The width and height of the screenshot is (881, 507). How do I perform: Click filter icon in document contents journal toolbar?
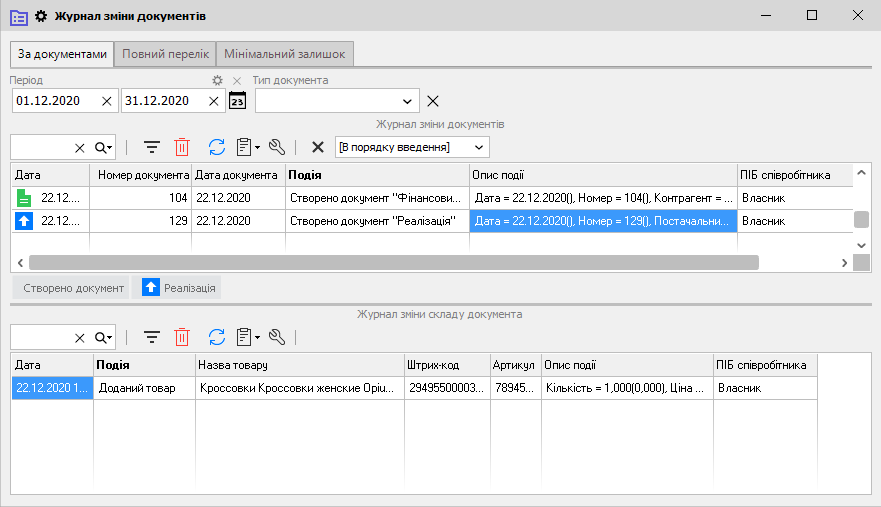(152, 337)
